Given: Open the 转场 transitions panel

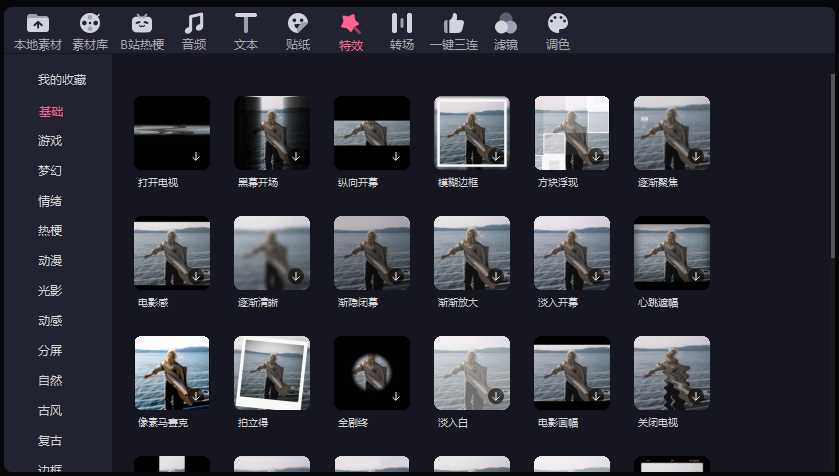Looking at the screenshot, I should coord(401,33).
